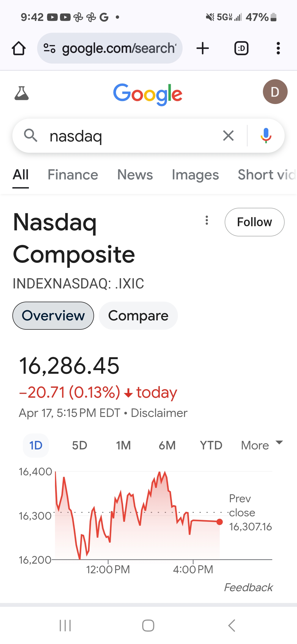This screenshot has height=644, width=297.
Task: Switch to the News tab
Action: [x=135, y=175]
